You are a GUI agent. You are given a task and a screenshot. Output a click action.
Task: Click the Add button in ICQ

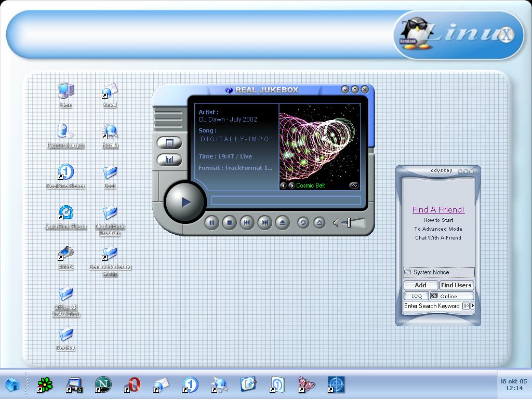pyautogui.click(x=420, y=285)
